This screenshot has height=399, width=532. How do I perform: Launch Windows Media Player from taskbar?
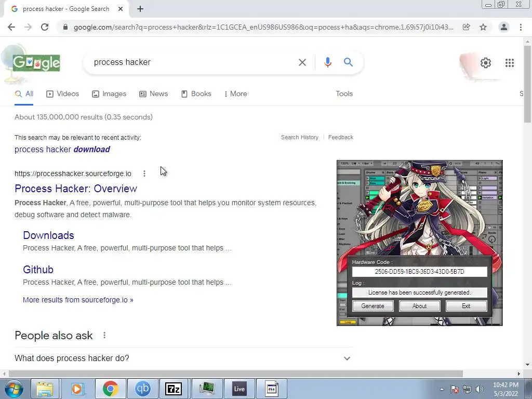(77, 389)
